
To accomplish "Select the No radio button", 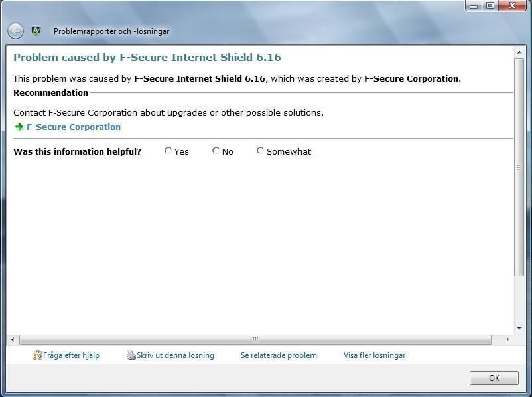I will point(216,151).
